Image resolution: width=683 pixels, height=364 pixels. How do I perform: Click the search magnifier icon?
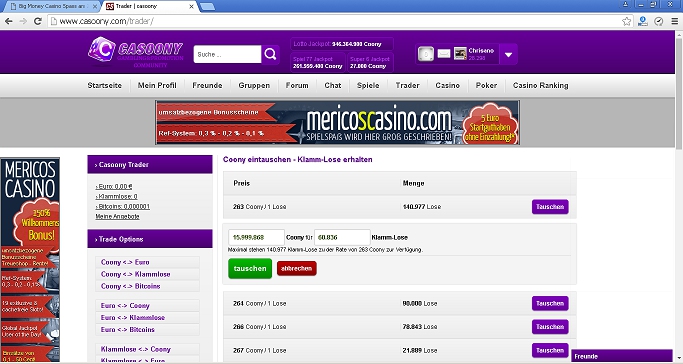point(270,54)
